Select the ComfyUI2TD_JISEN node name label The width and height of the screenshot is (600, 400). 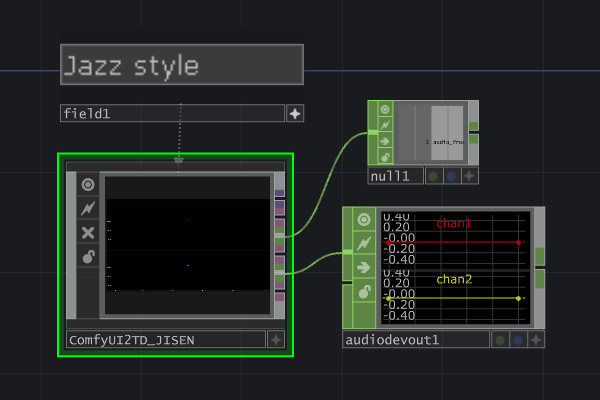coord(166,340)
